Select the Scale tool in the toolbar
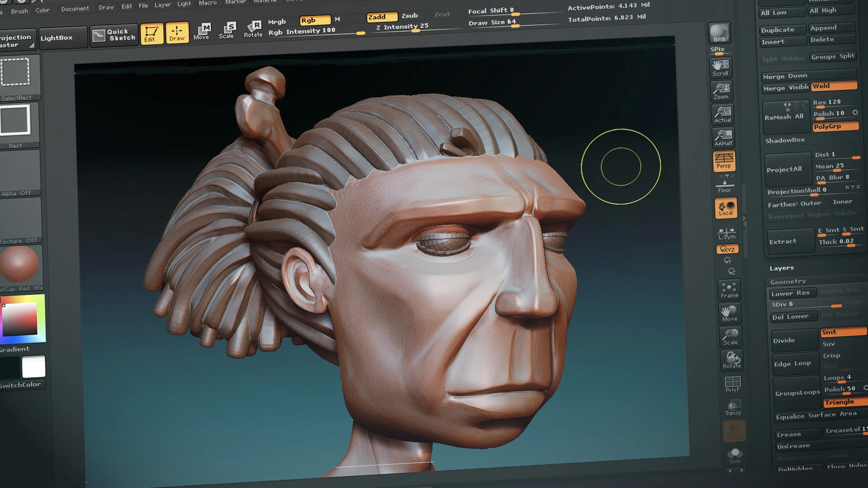This screenshot has height=488, width=868. coord(227,29)
